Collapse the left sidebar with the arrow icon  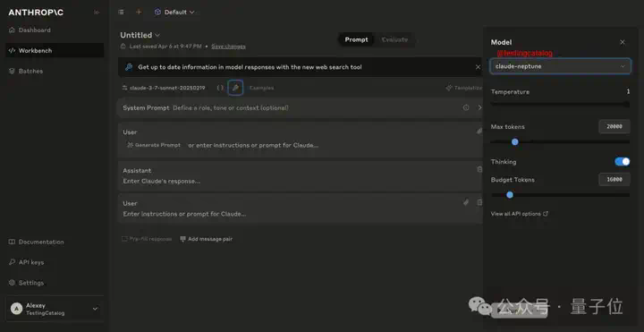tap(97, 13)
